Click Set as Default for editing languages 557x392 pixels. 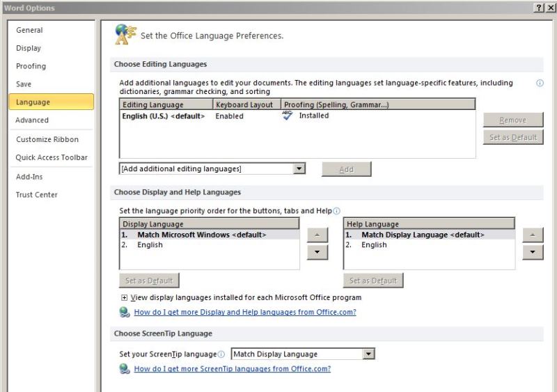click(513, 137)
